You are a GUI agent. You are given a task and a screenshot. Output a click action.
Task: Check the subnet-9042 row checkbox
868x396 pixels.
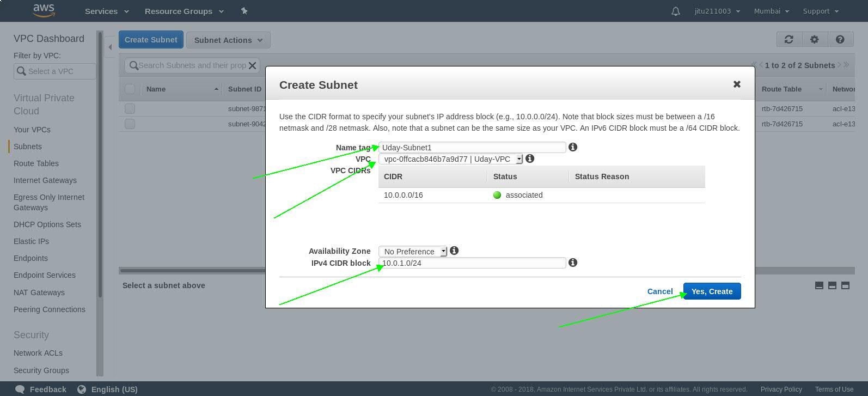pyautogui.click(x=130, y=124)
